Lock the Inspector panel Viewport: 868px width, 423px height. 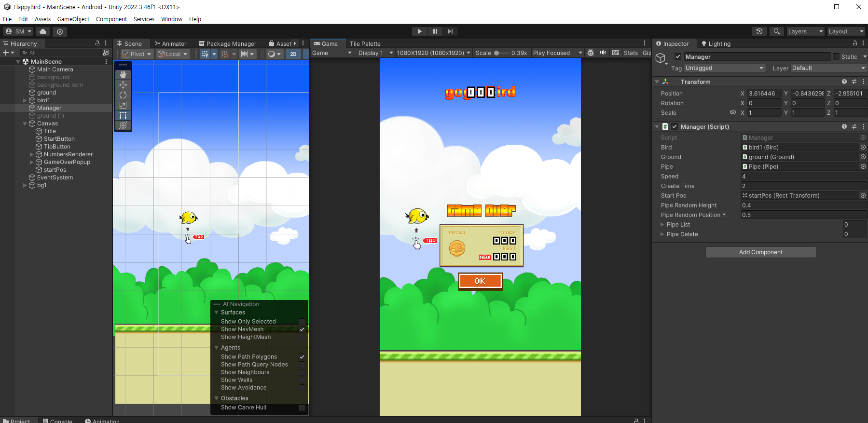pos(855,43)
